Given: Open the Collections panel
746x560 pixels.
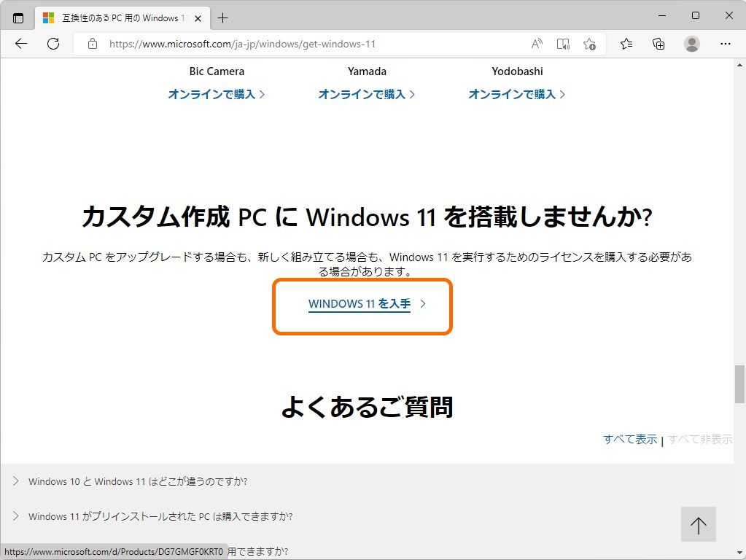Looking at the screenshot, I should [658, 44].
